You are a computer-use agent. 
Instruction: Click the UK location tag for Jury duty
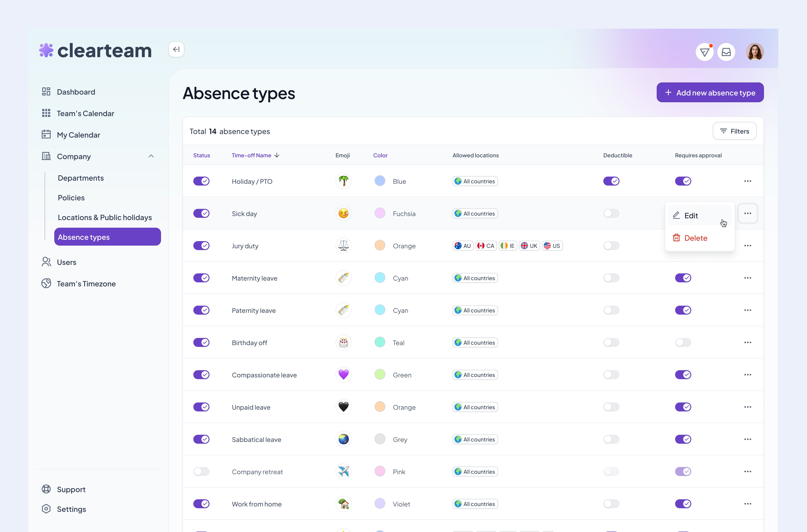529,246
